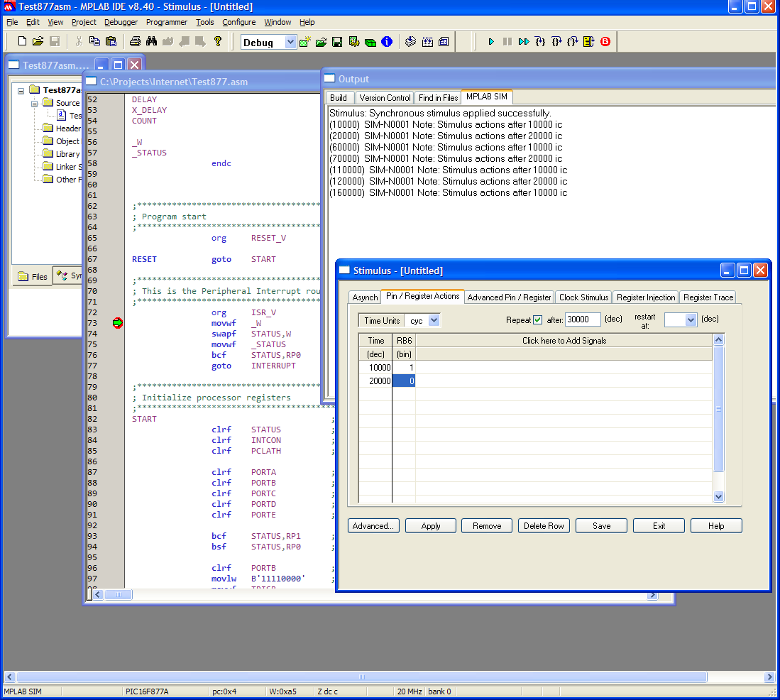Click the Save Workspace green floppy icon
Image resolution: width=780 pixels, height=700 pixels.
(x=337, y=42)
